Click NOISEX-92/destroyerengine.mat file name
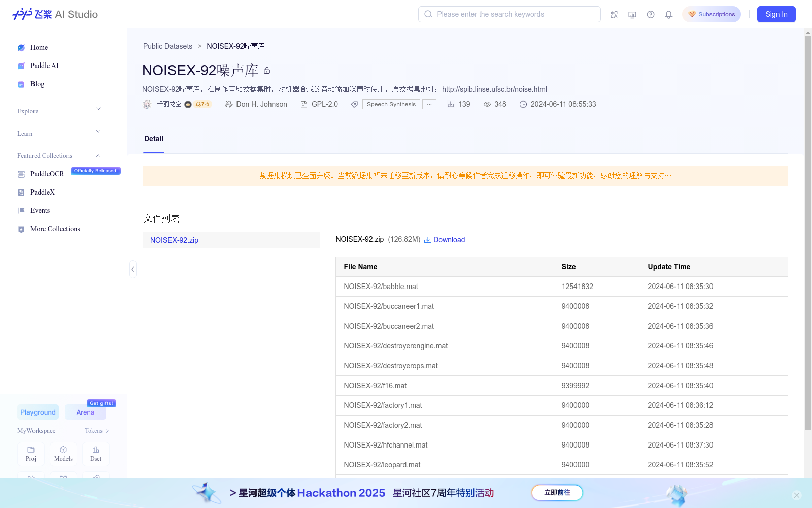The image size is (812, 508). click(x=396, y=346)
